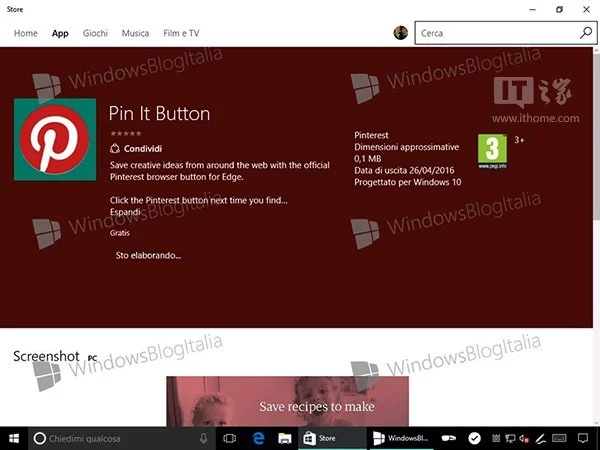This screenshot has height=450, width=600.
Task: Open the Musica tab
Action: tap(135, 33)
